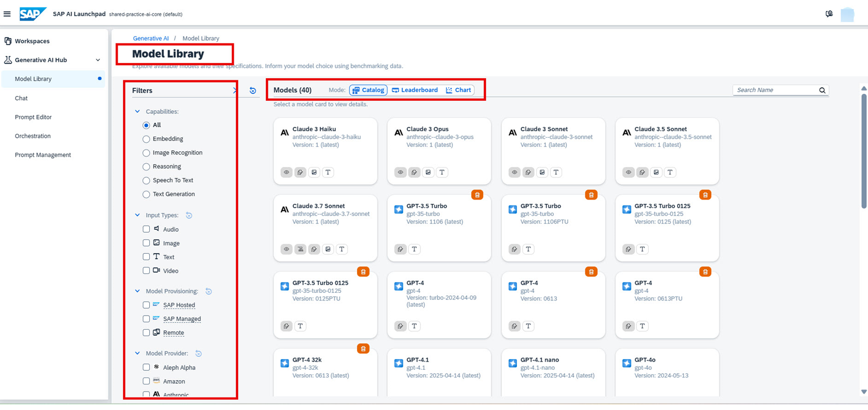Select the Image Recognition radio button

coord(146,153)
